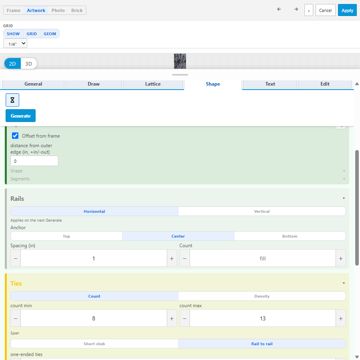
Task: Select the artwork preview thumbnail
Action: tap(180, 61)
